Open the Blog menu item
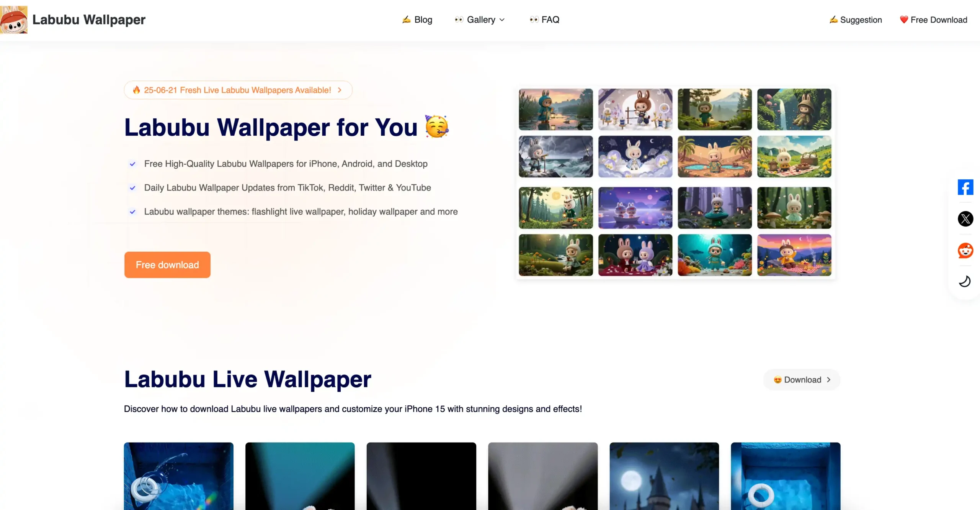980x510 pixels. pos(417,20)
